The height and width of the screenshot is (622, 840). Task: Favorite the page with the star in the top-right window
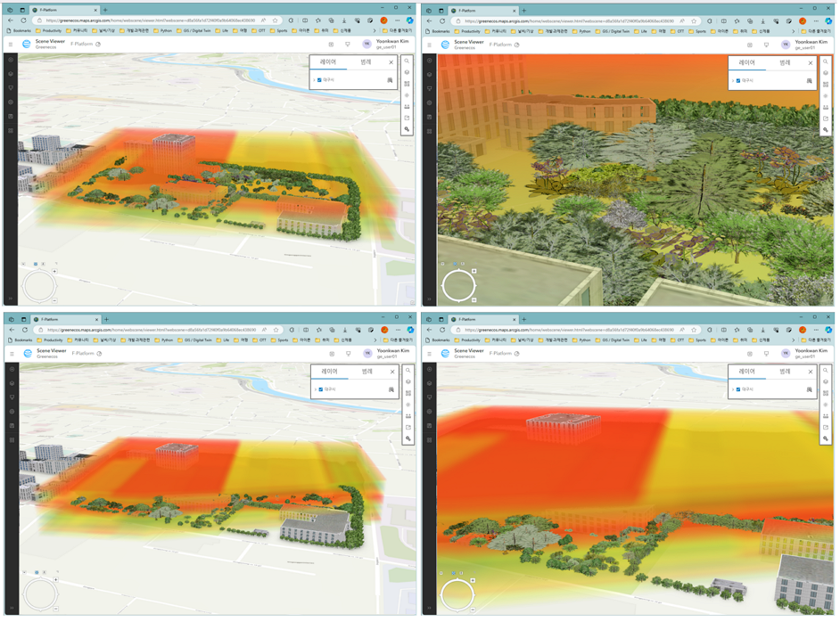coord(694,20)
